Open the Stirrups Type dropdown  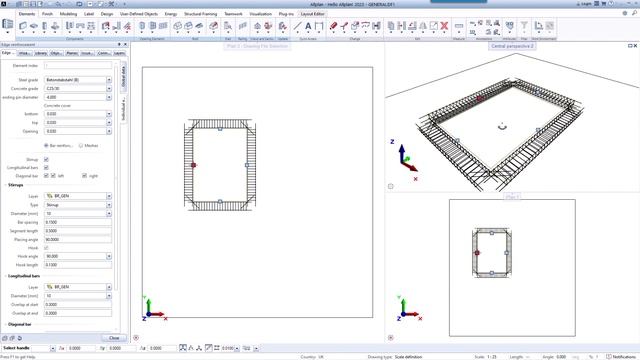pyautogui.click(x=109, y=205)
